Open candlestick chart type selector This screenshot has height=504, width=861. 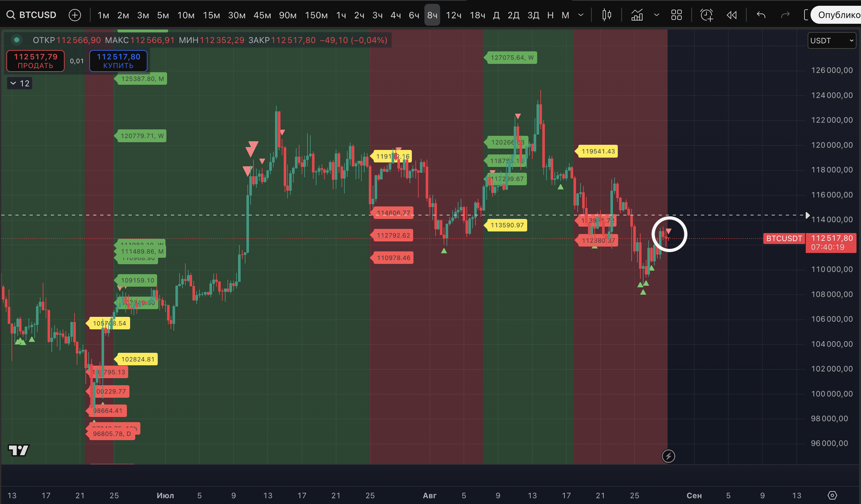607,15
